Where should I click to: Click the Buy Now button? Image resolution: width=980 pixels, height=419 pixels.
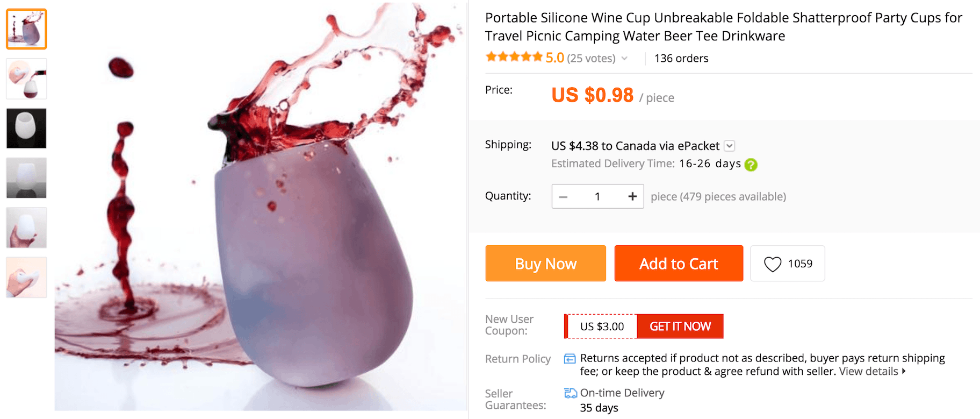tap(545, 264)
